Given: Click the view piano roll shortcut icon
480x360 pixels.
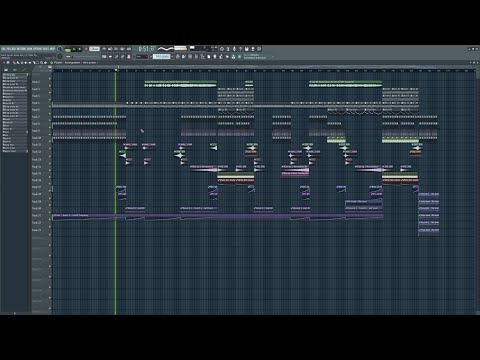Looking at the screenshot, I should pyautogui.click(x=183, y=56).
